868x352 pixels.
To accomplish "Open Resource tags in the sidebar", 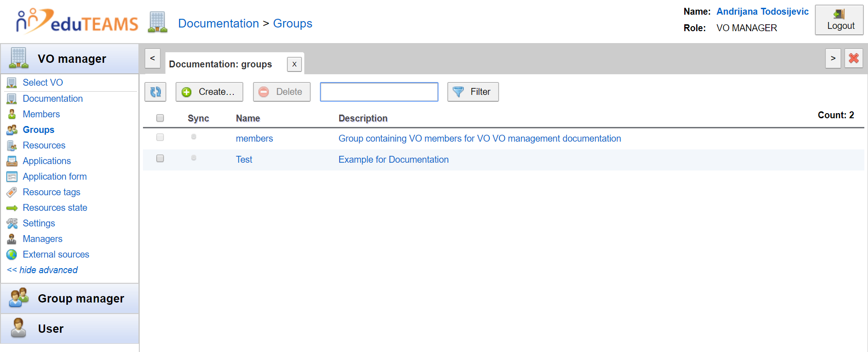I will (51, 192).
